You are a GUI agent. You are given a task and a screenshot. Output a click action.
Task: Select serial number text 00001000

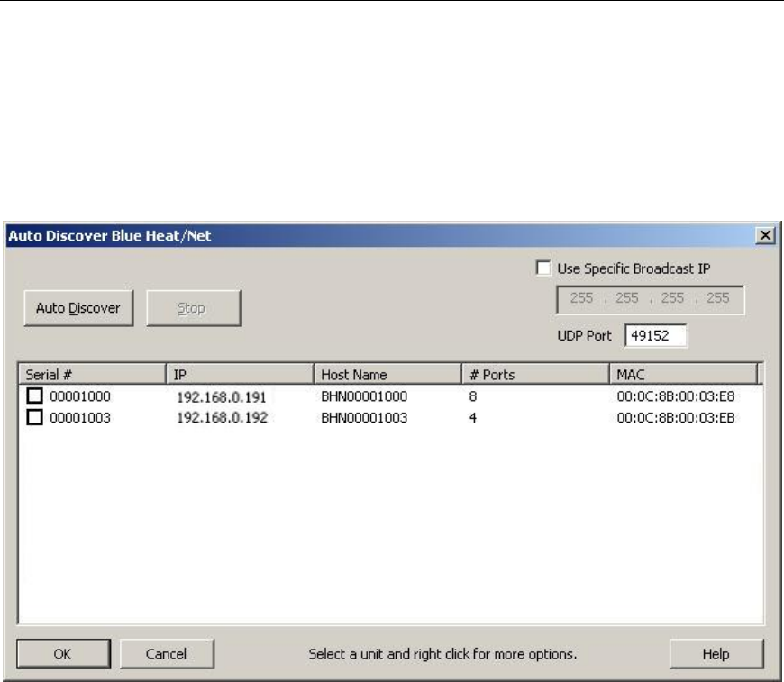click(x=80, y=396)
